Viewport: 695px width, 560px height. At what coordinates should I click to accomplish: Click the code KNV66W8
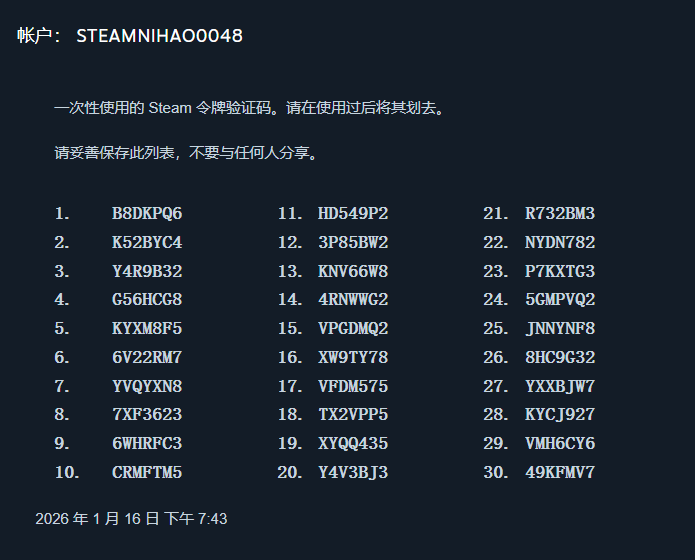point(353,272)
